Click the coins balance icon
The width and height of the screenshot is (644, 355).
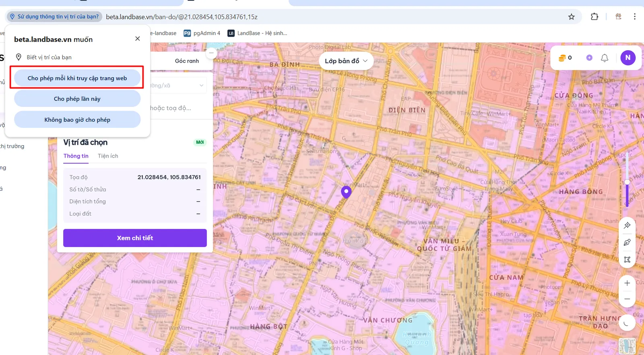(x=562, y=58)
